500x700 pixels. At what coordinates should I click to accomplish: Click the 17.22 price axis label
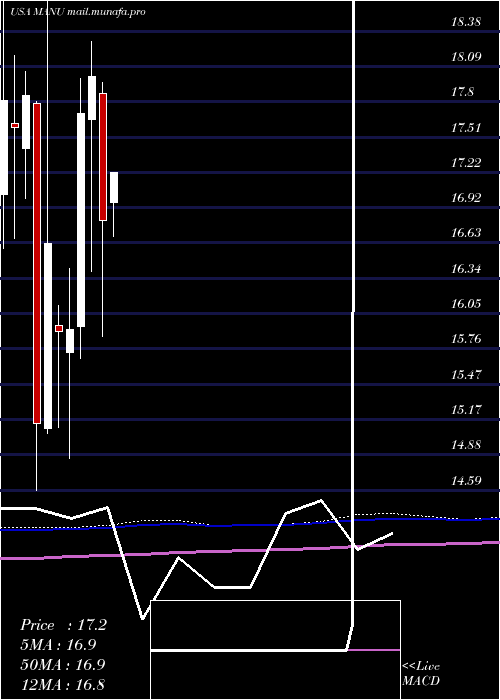click(x=466, y=162)
